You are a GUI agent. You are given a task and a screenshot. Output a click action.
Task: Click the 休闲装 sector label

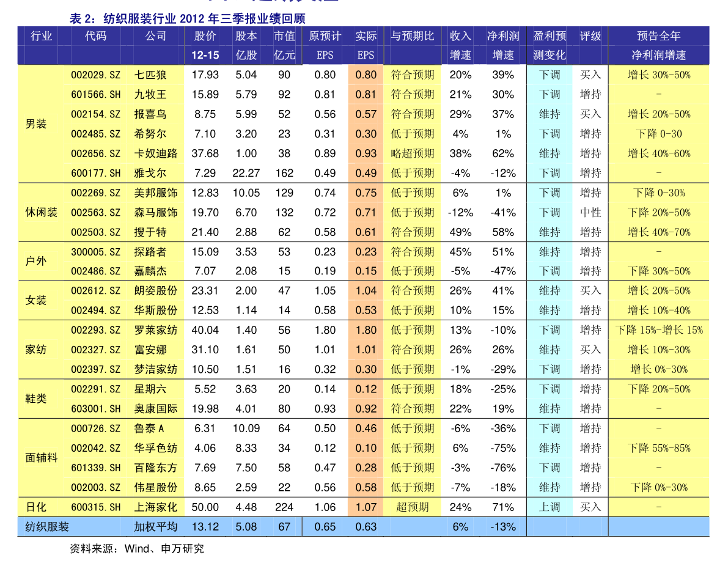42,213
